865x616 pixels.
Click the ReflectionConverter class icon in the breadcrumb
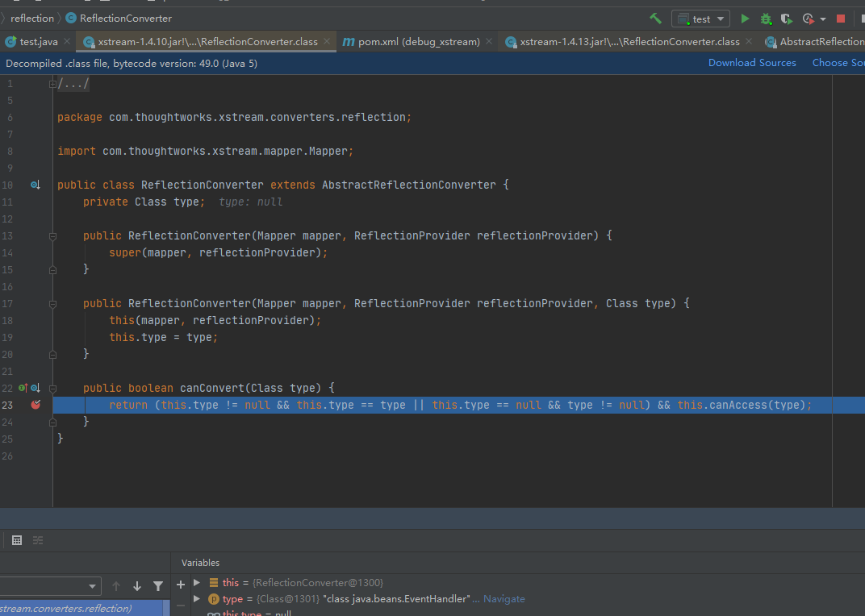(71, 19)
